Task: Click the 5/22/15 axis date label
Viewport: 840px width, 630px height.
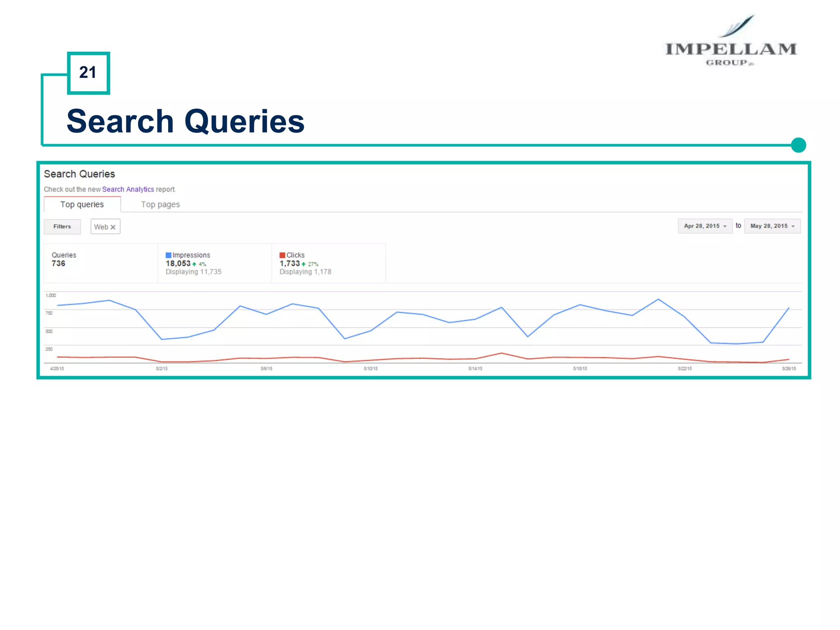Action: tap(685, 369)
